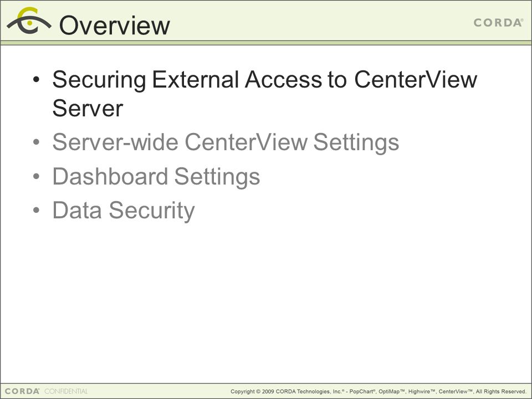Select Server-wide CenterView Settings bullet

tap(226, 142)
